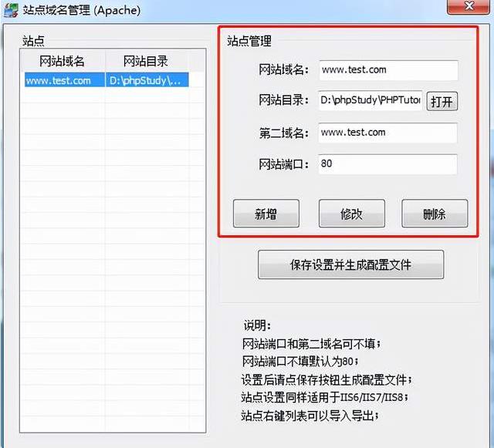Focus the 网站域名 input field
The image size is (494, 448).
(387, 70)
